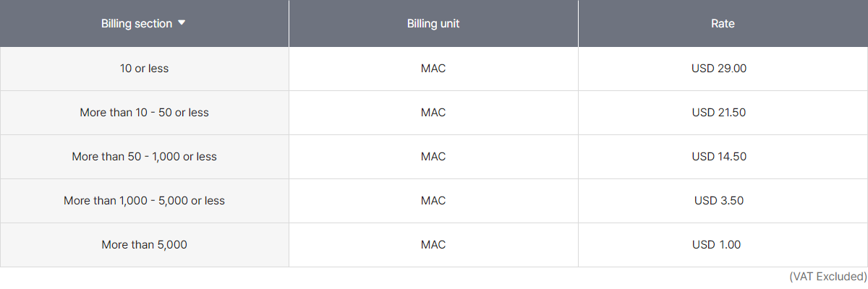Click MAC unit in the 10 or less row
868x289 pixels.
pos(433,69)
